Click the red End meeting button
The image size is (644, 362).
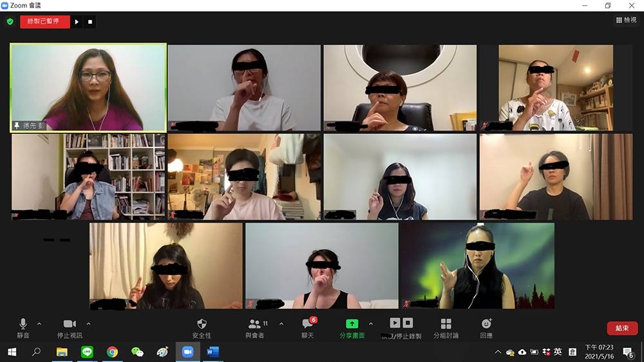[621, 329]
